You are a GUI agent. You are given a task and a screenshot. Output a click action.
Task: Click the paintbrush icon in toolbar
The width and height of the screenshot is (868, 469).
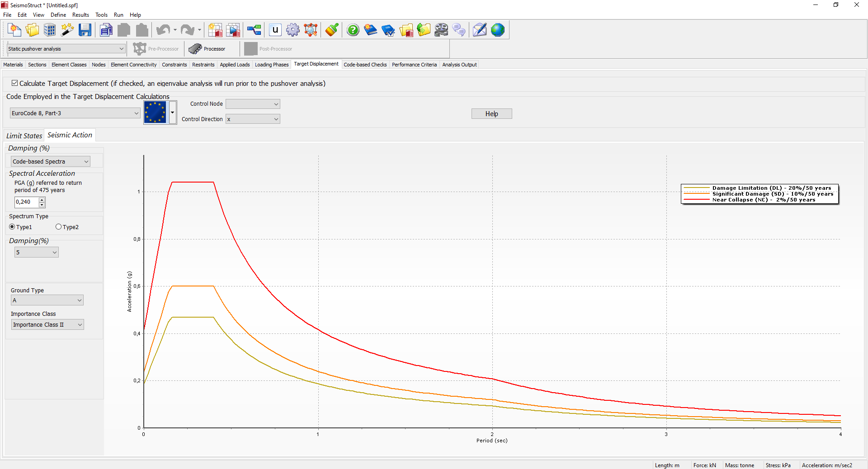[x=332, y=30]
